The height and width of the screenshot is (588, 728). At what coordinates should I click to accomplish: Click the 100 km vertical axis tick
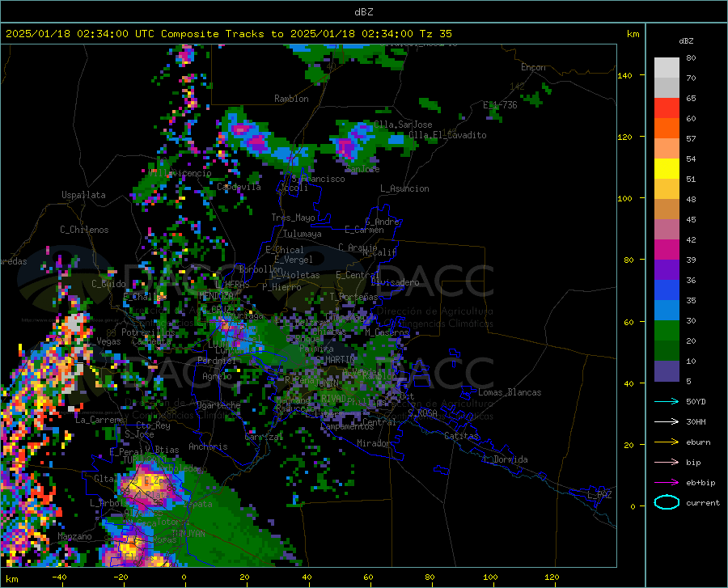(x=624, y=198)
